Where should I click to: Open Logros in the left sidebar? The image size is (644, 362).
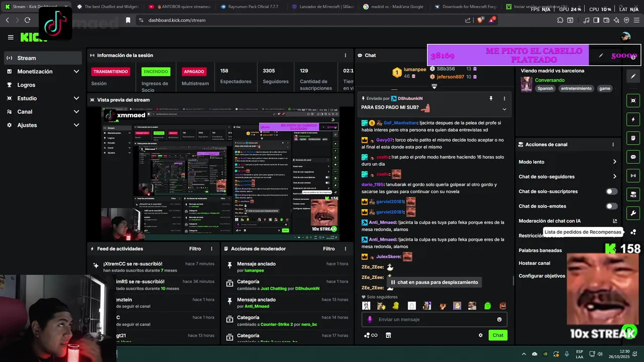43,85
